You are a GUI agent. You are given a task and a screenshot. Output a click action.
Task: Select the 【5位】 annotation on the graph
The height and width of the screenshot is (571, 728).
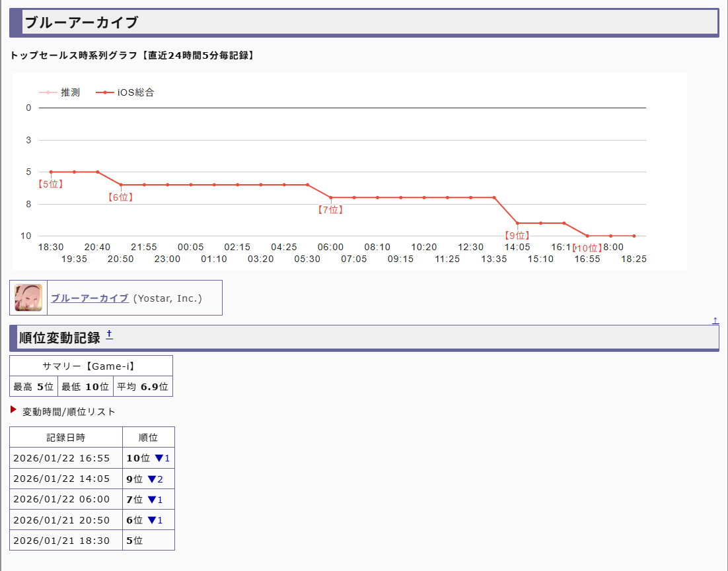pos(50,184)
